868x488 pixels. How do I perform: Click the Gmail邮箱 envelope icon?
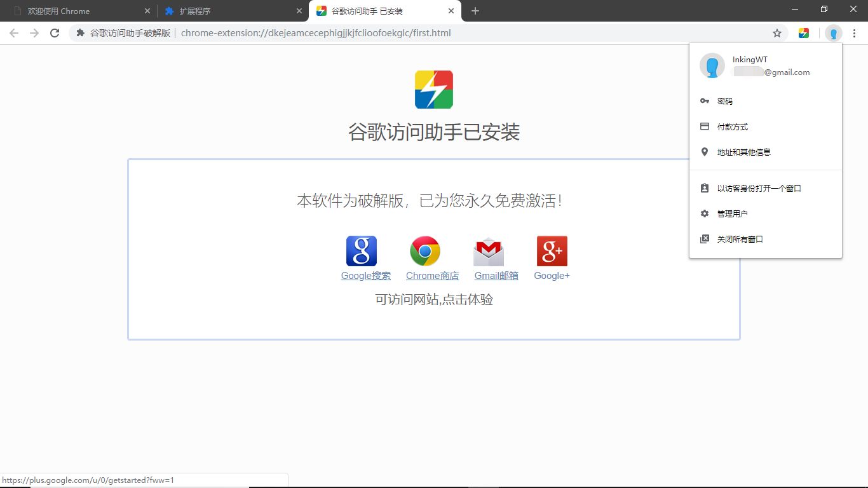click(x=489, y=251)
